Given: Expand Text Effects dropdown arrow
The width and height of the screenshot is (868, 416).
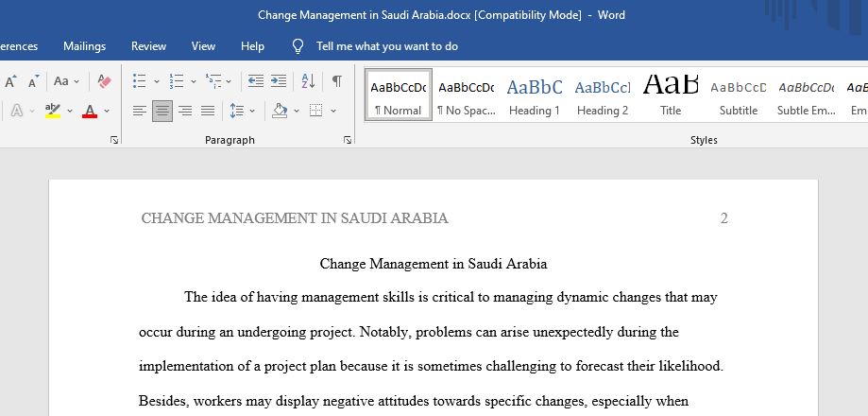Looking at the screenshot, I should point(31,111).
